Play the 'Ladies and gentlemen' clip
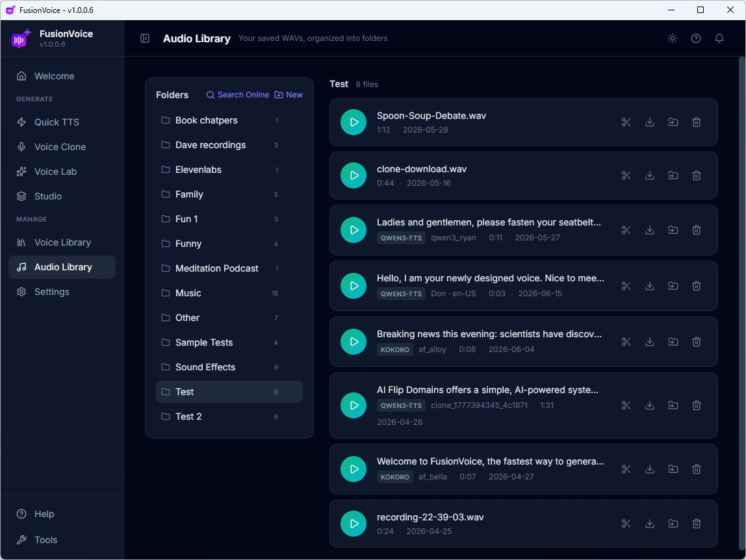Viewport: 746px width, 560px height. pos(354,230)
